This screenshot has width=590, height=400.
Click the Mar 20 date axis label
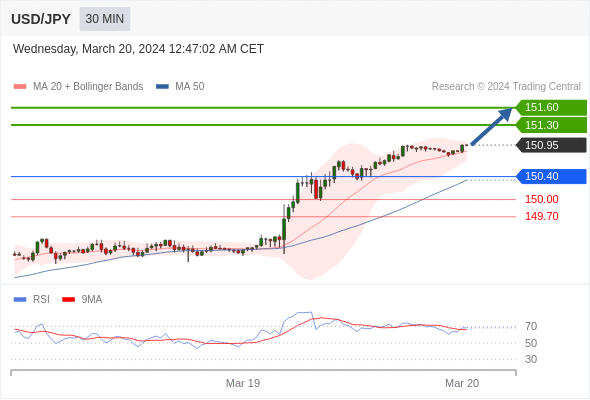(x=462, y=383)
